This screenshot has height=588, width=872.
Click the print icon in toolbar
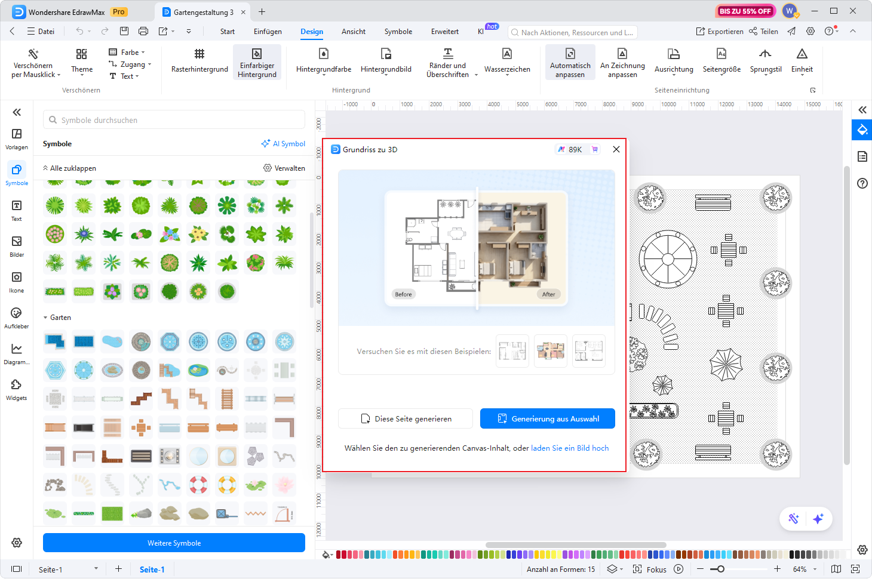143,31
